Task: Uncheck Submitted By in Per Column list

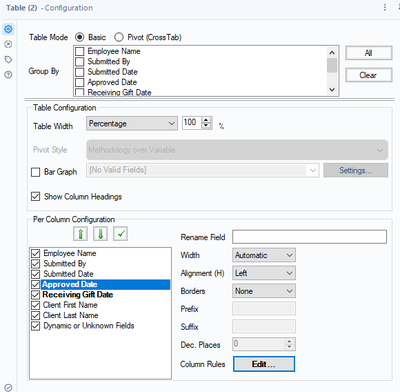Action: pos(35,264)
